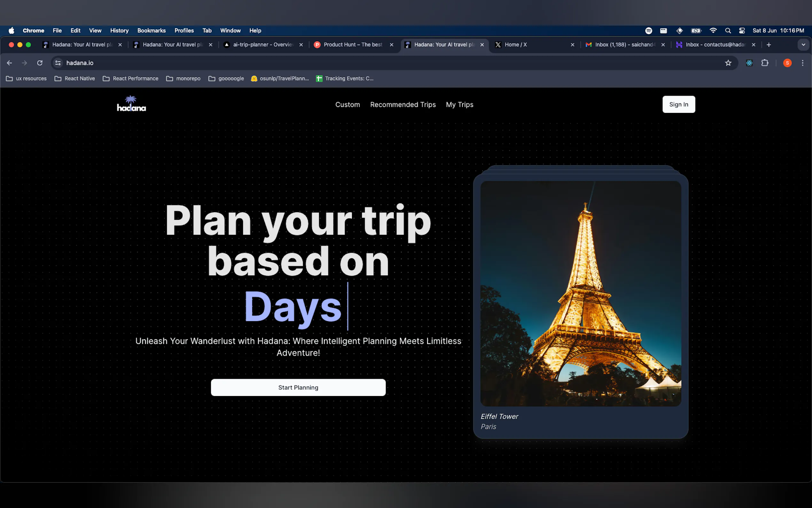Screen dimensions: 812x508
Task: Open site information icon in address bar
Action: point(58,63)
